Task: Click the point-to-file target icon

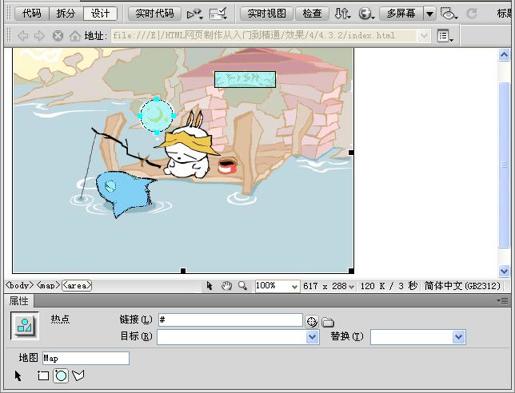Action: [x=312, y=322]
